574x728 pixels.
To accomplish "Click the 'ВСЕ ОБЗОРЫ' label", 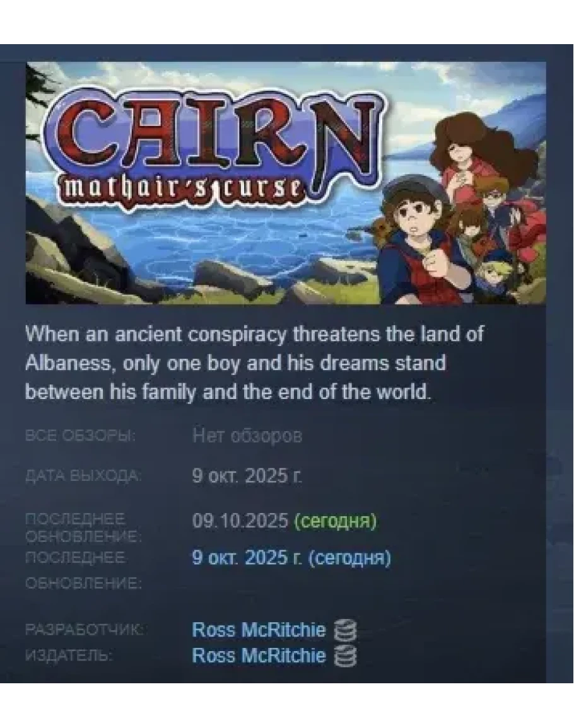I will [80, 436].
